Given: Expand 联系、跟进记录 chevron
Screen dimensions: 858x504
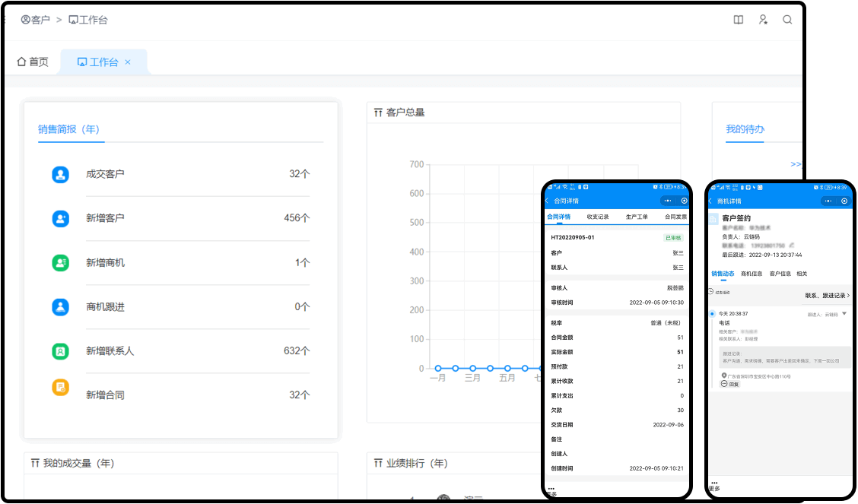Looking at the screenshot, I should point(849,296).
